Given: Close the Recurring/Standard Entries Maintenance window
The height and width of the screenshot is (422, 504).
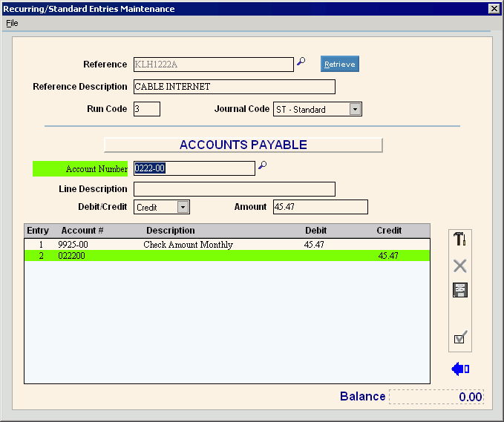Looking at the screenshot, I should (493, 9).
